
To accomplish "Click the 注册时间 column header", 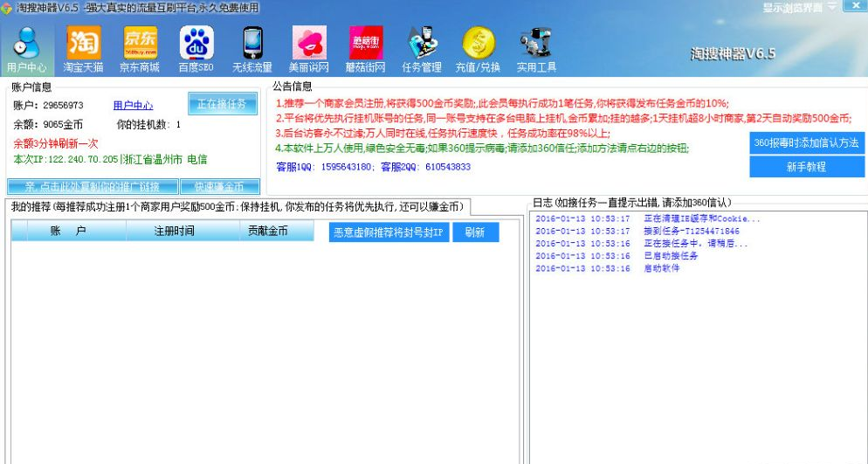I will pos(174,232).
